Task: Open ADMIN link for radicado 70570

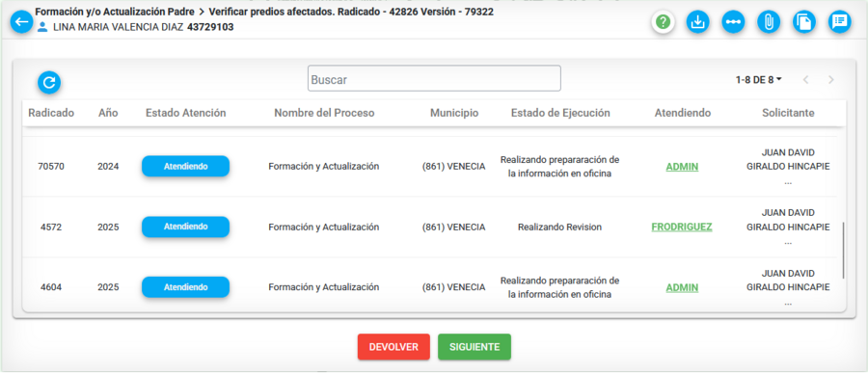Action: click(682, 167)
